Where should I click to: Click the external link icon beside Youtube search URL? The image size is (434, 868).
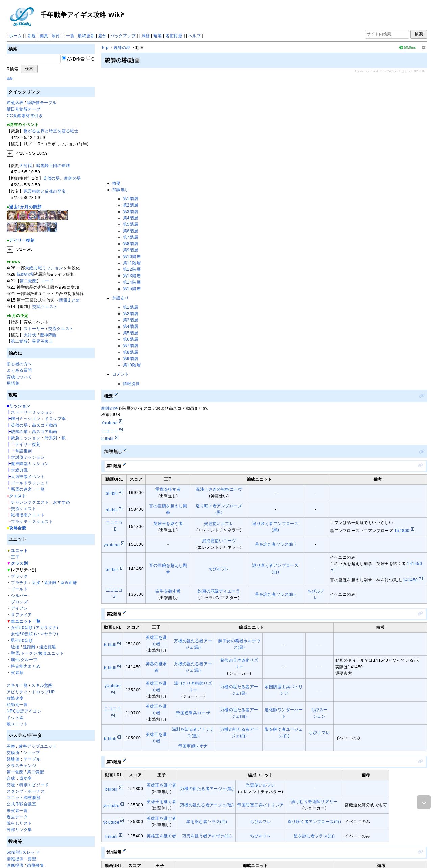[x=121, y=421]
